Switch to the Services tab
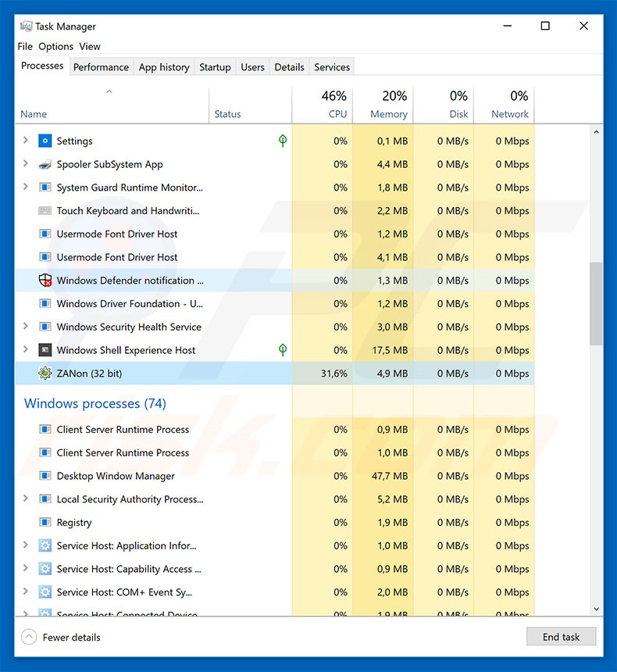The image size is (617, 672). coord(332,67)
